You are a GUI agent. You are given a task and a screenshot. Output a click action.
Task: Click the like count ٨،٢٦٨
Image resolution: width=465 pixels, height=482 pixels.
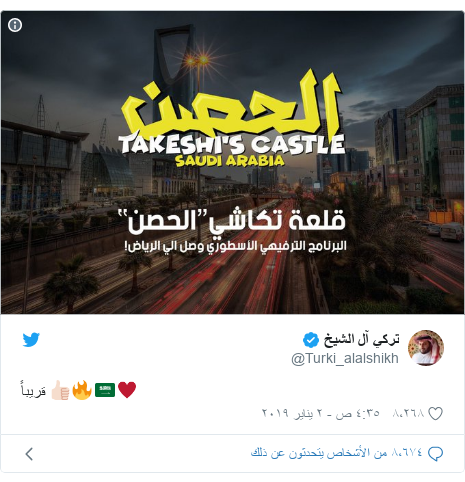409,413
